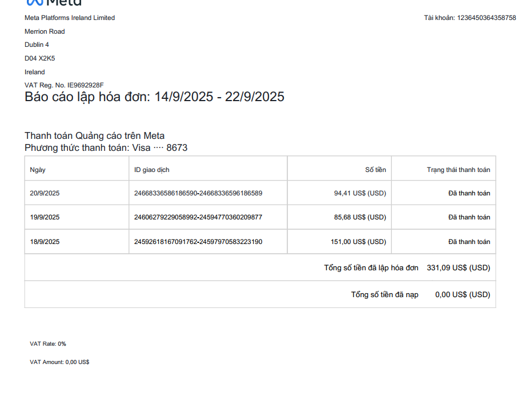Image resolution: width=529 pixels, height=420 pixels.
Task: Click the postcode 'D04 X2K5'
Action: tap(40, 58)
